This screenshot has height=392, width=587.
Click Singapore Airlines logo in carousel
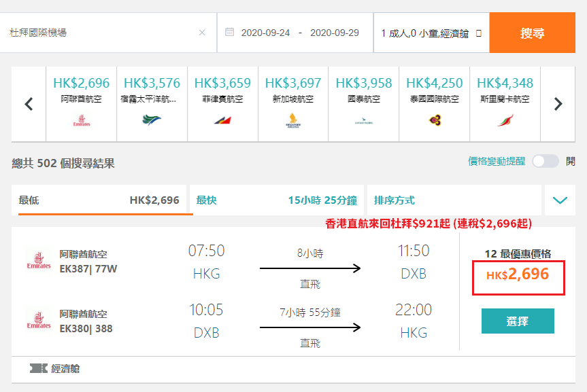pyautogui.click(x=293, y=120)
